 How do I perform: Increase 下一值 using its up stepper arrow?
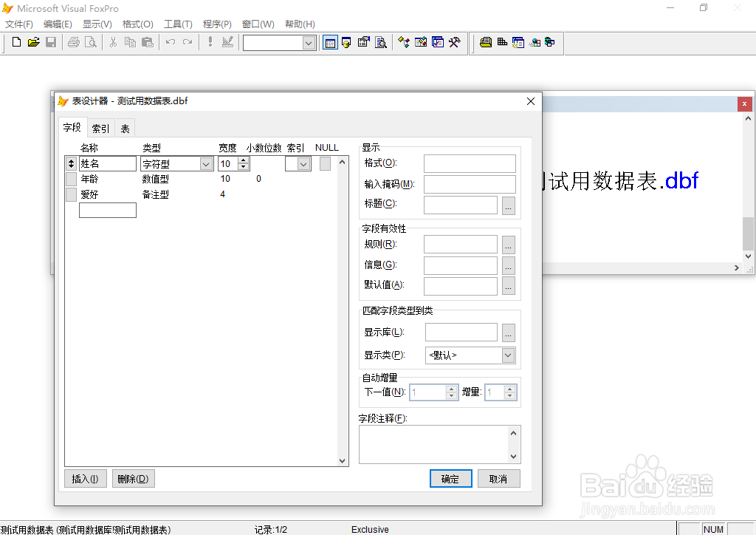[451, 389]
